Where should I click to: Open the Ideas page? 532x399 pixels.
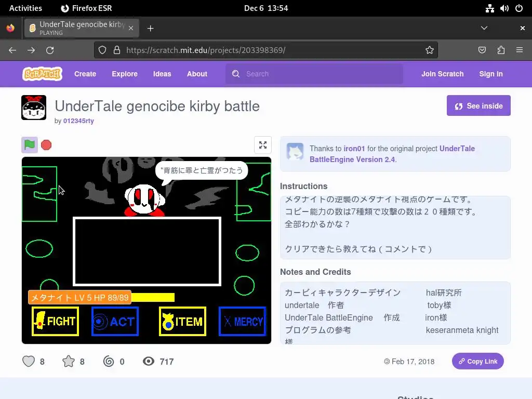click(162, 74)
